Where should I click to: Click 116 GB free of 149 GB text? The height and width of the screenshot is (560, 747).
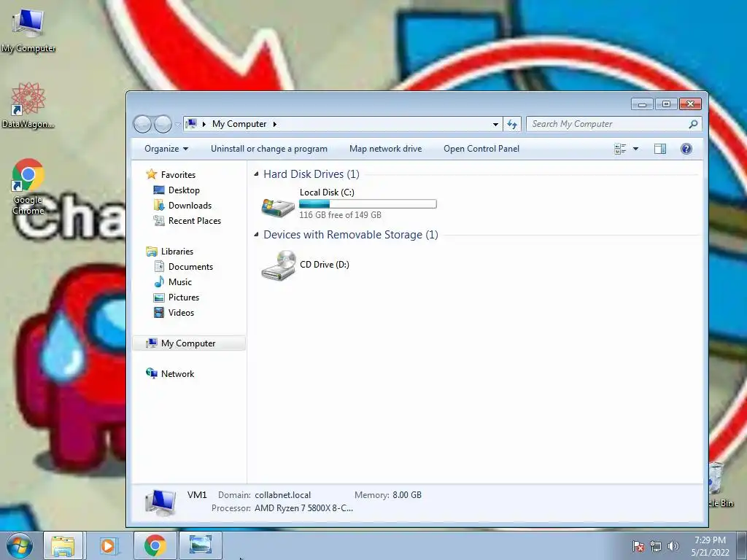point(340,215)
